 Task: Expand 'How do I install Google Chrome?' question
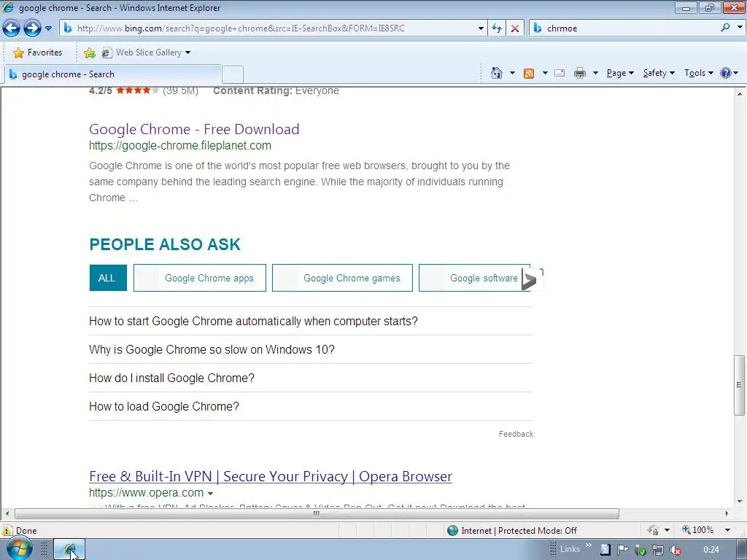coord(172,378)
